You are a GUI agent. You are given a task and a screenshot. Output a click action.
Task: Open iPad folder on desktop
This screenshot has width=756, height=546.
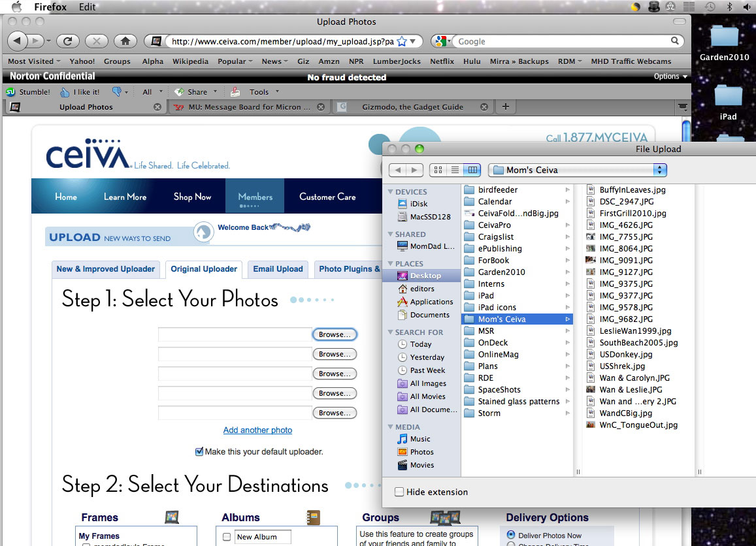point(728,102)
